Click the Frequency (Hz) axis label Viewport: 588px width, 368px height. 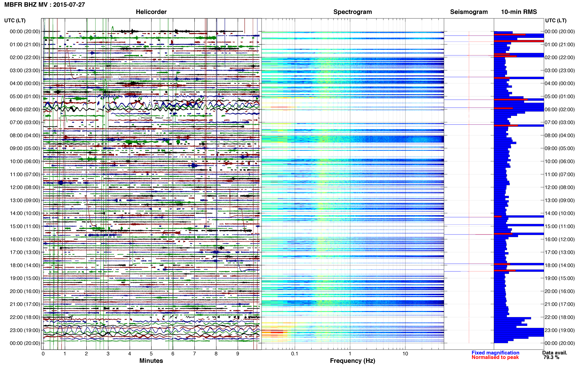point(352,361)
